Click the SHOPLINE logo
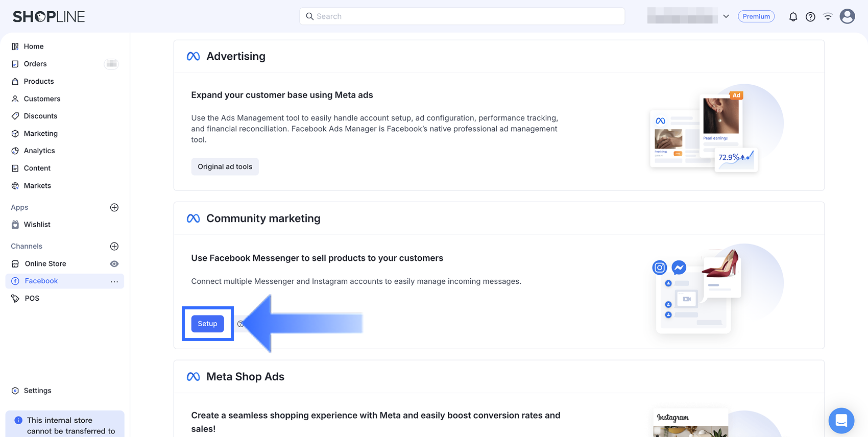Viewport: 868px width, 437px height. tap(49, 16)
